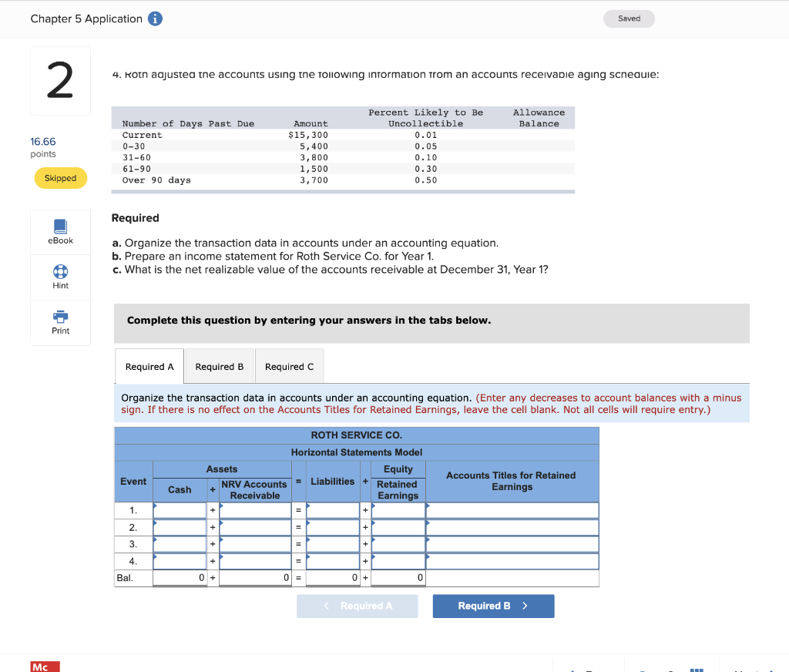
Task: Click the Liabilities input cell for event 3
Action: click(331, 544)
